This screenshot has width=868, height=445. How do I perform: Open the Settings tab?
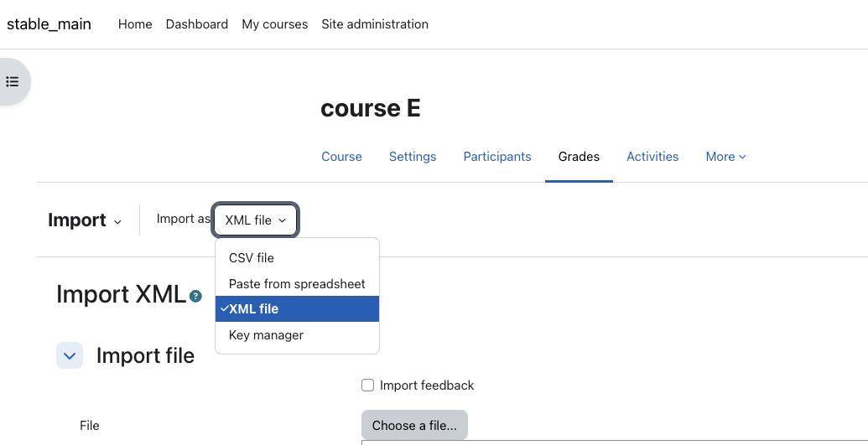click(413, 157)
